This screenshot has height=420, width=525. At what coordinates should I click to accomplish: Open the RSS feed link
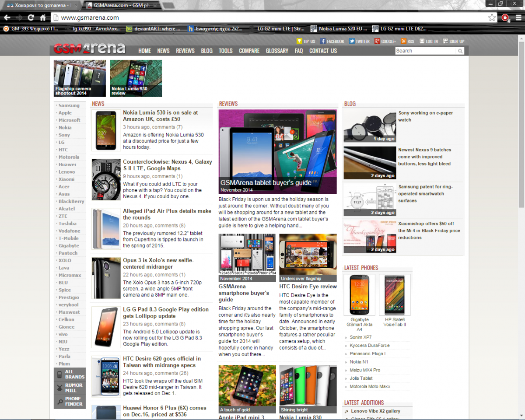click(x=407, y=41)
